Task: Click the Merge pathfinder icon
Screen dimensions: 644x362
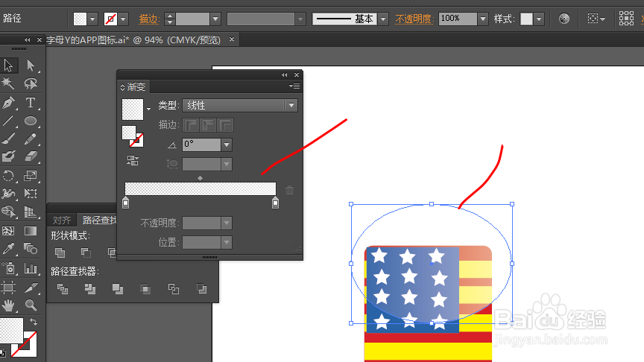Action: [118, 289]
